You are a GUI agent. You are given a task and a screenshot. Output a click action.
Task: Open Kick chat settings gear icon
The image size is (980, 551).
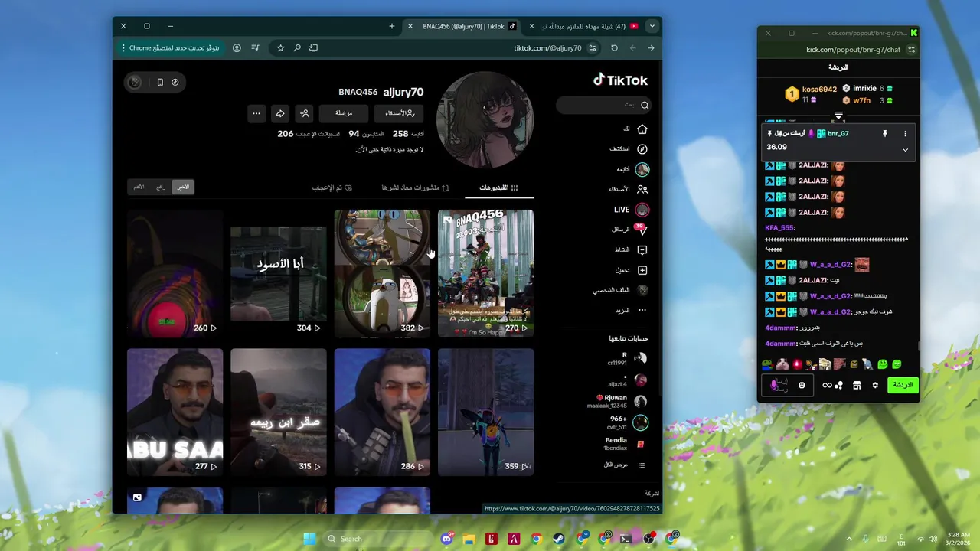click(875, 385)
